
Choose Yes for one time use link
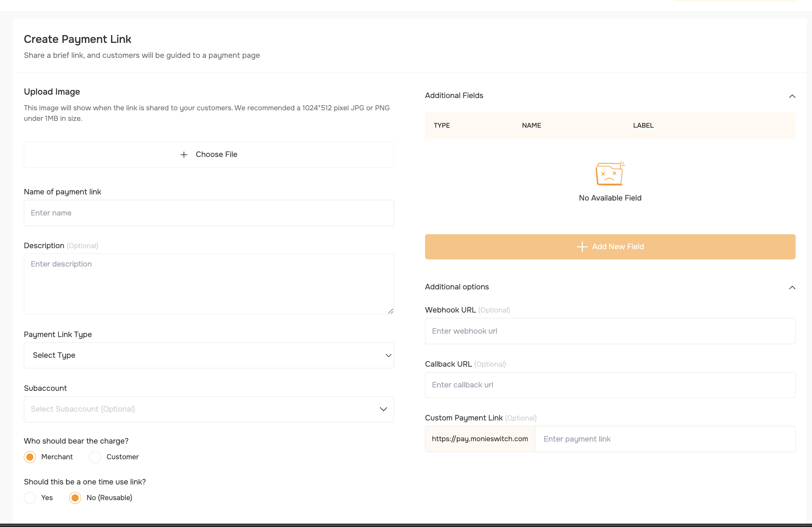[x=30, y=498]
